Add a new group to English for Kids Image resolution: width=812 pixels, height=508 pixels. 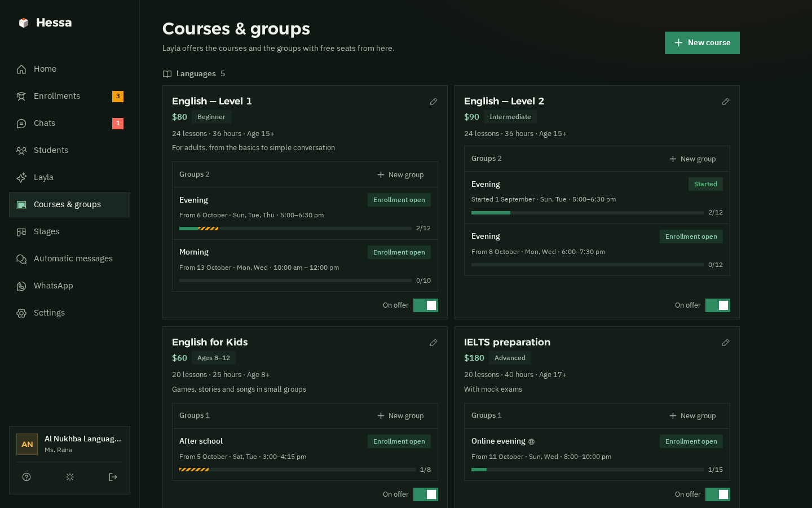click(400, 416)
